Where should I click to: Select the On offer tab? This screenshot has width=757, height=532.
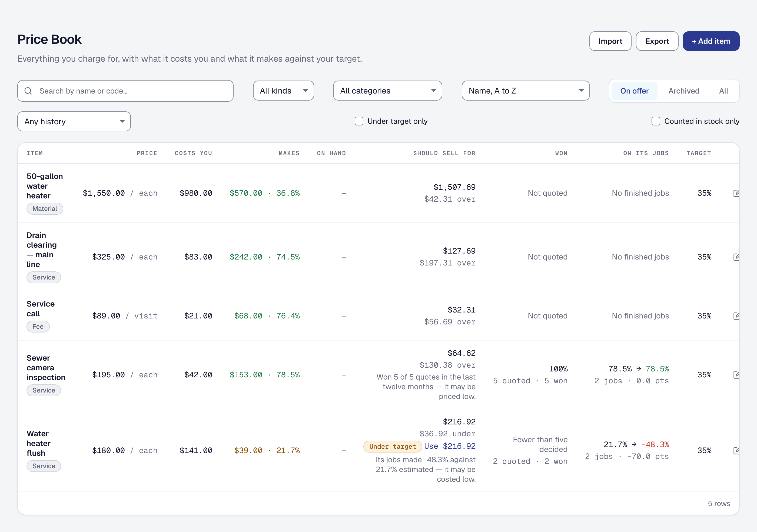click(634, 91)
